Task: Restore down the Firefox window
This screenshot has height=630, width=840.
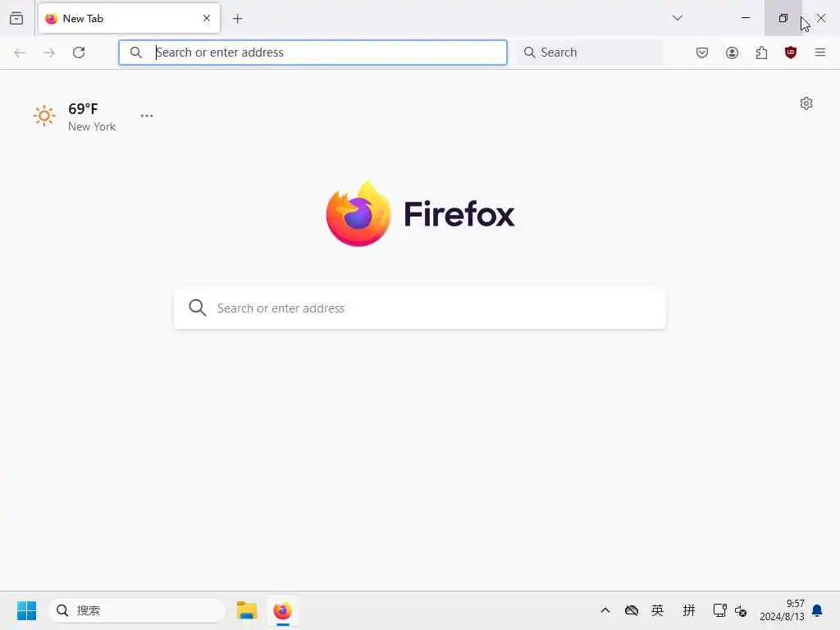Action: click(783, 18)
